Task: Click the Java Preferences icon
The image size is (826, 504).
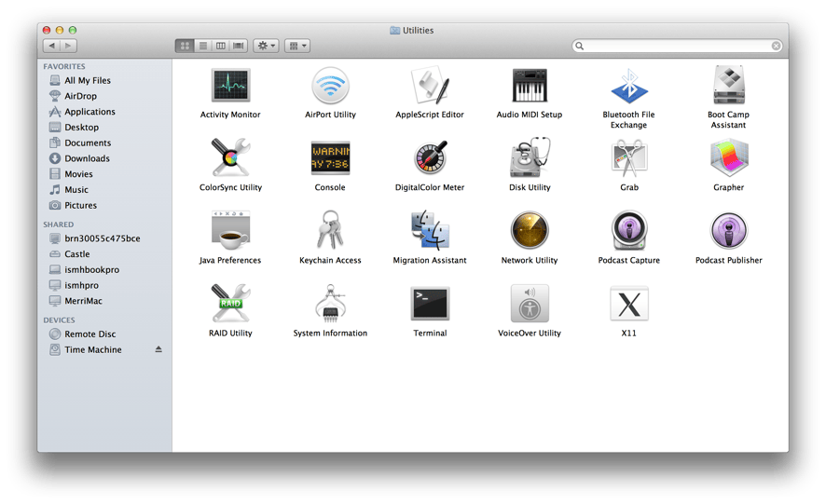Action: tap(230, 230)
